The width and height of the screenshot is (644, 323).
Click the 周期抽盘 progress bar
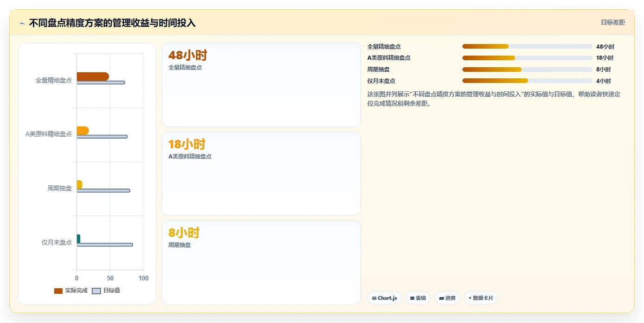pyautogui.click(x=527, y=70)
